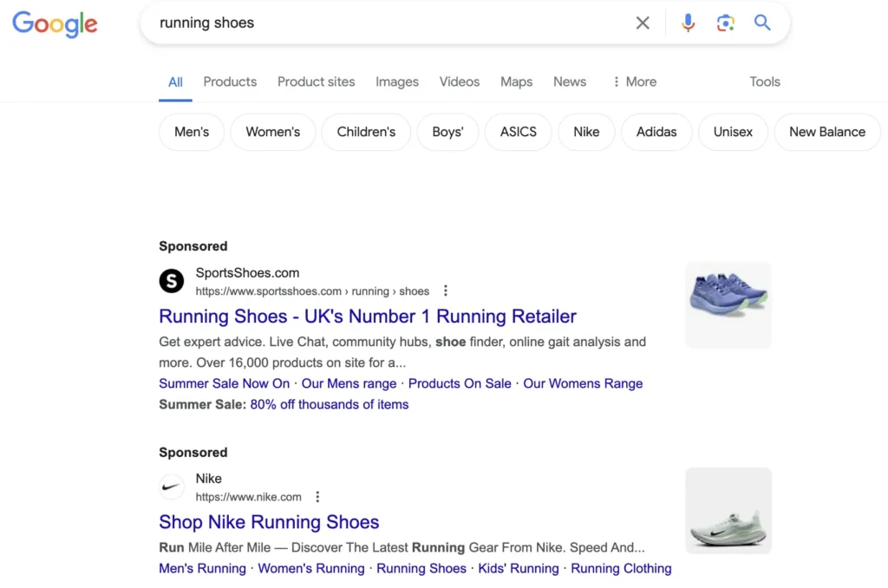Open Our Womens Range sitelink

tap(583, 383)
